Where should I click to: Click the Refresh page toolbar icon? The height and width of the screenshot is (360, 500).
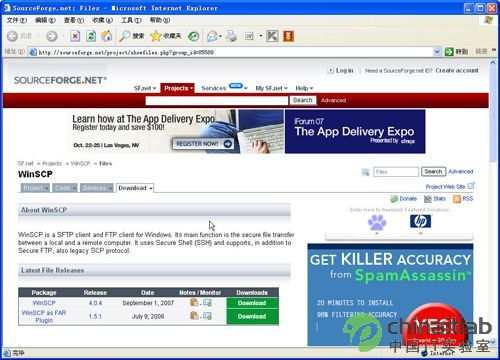tap(91, 36)
